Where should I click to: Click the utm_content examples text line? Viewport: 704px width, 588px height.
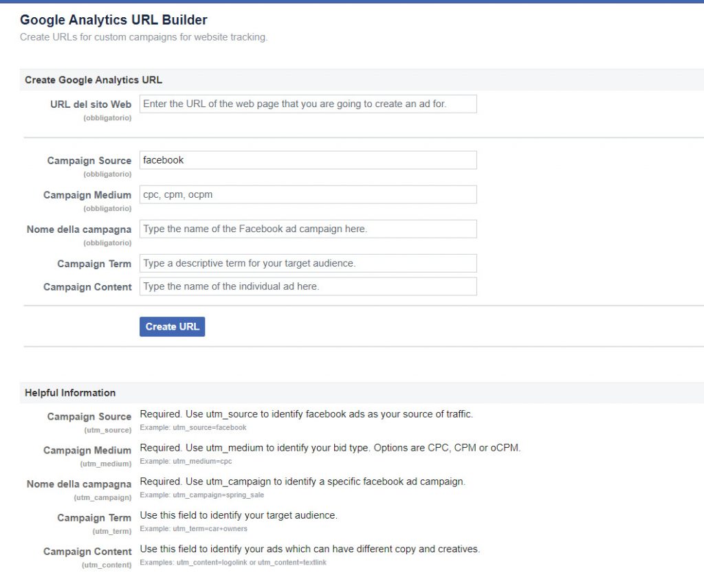click(x=233, y=562)
